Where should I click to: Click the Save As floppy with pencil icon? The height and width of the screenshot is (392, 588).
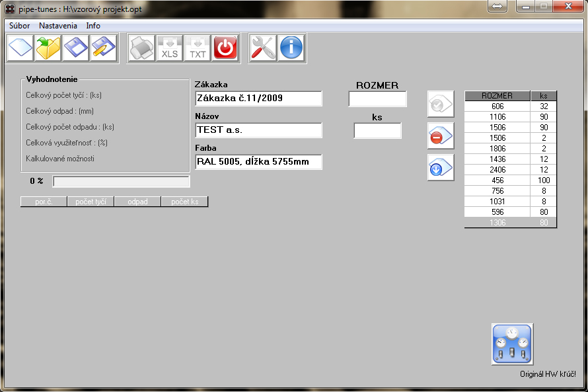[x=104, y=48]
